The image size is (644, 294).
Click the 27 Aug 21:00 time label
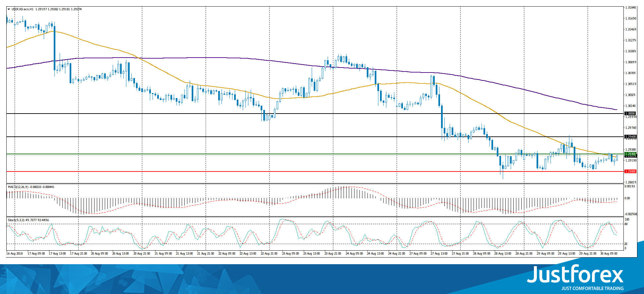click(x=460, y=254)
